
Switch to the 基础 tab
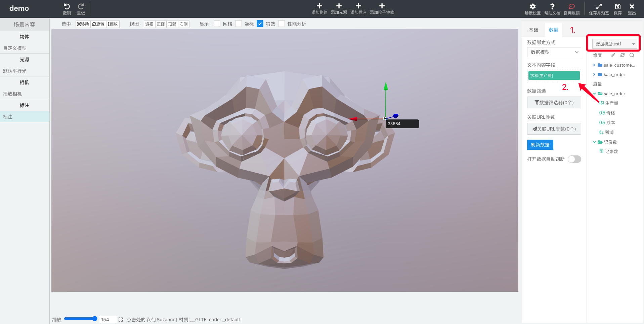tap(533, 30)
